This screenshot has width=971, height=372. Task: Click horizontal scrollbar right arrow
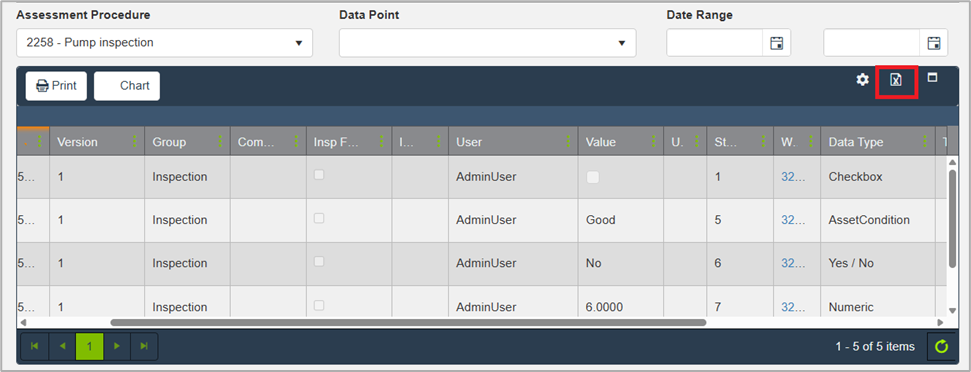point(940,322)
